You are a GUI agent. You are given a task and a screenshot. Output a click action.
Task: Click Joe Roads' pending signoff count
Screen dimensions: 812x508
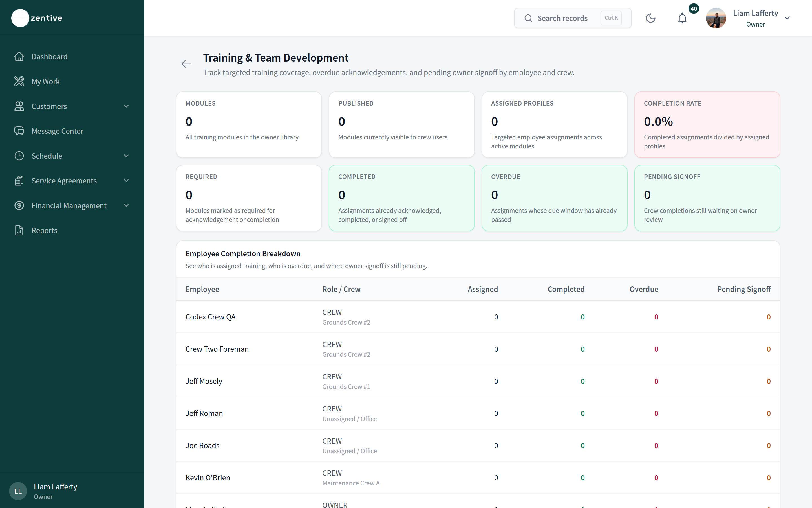(x=769, y=446)
